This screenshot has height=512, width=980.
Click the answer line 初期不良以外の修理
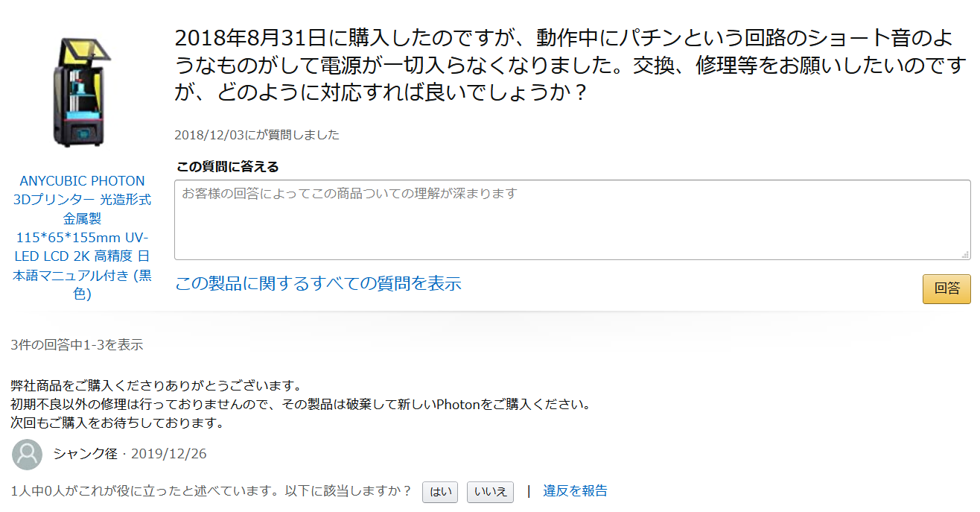point(301,405)
